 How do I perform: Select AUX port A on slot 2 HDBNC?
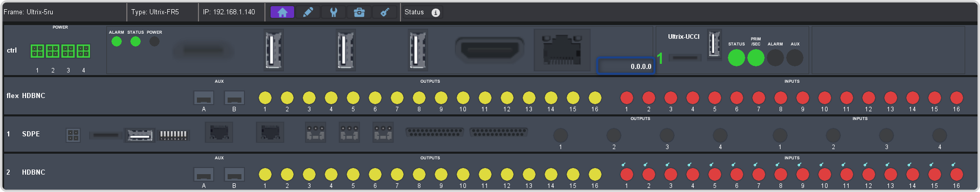pyautogui.click(x=204, y=175)
